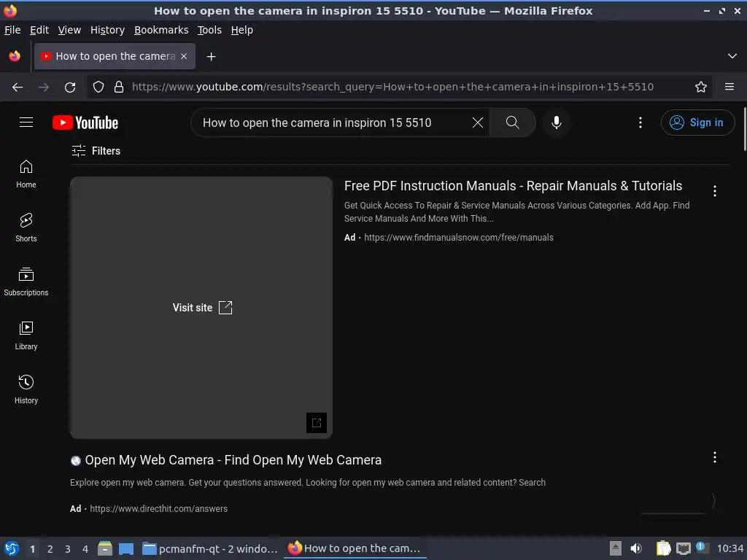Open Shorts in sidebar
The image size is (747, 560).
[26, 227]
